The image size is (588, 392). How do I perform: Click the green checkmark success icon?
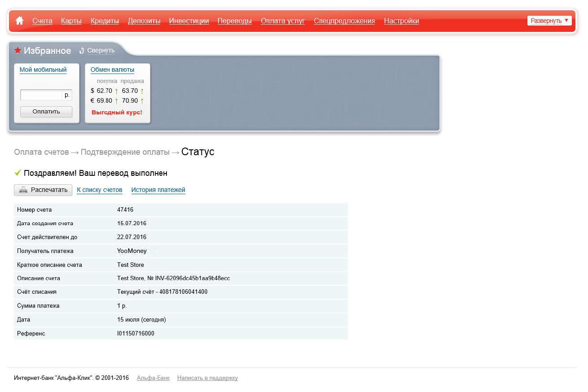click(x=18, y=173)
